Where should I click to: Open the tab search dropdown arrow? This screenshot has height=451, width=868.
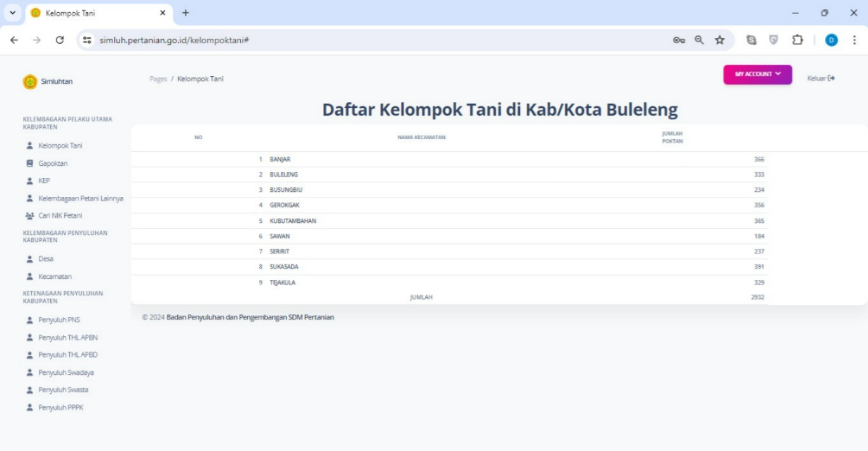click(x=12, y=13)
